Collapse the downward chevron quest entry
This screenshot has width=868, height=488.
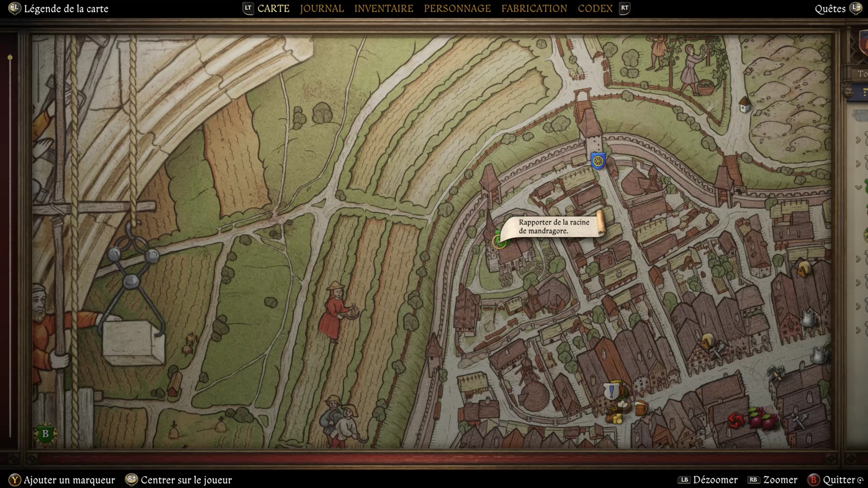coord(858,187)
